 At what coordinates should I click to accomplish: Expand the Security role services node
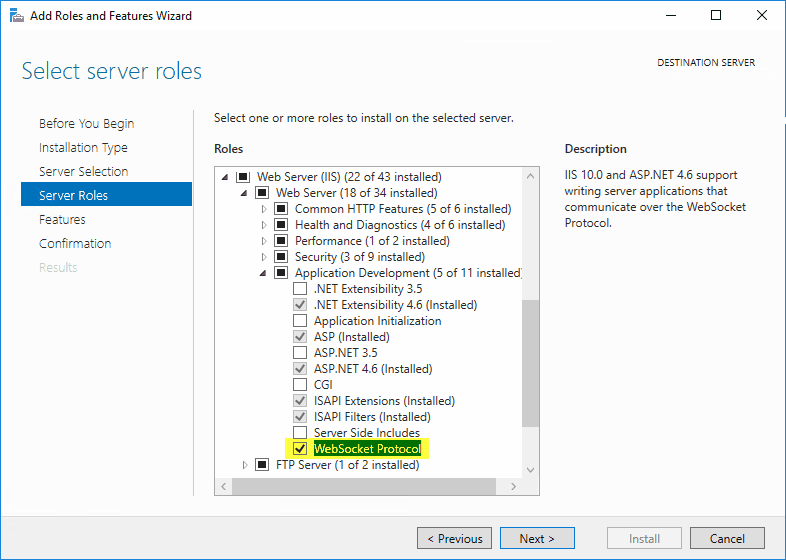264,257
